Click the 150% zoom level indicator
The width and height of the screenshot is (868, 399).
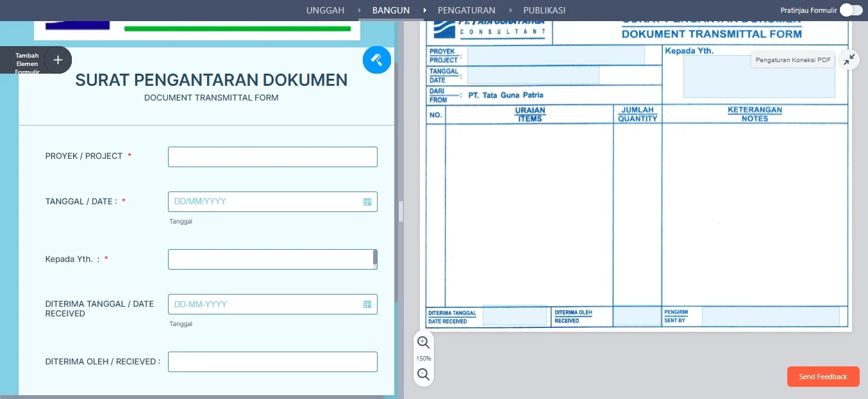click(x=423, y=359)
